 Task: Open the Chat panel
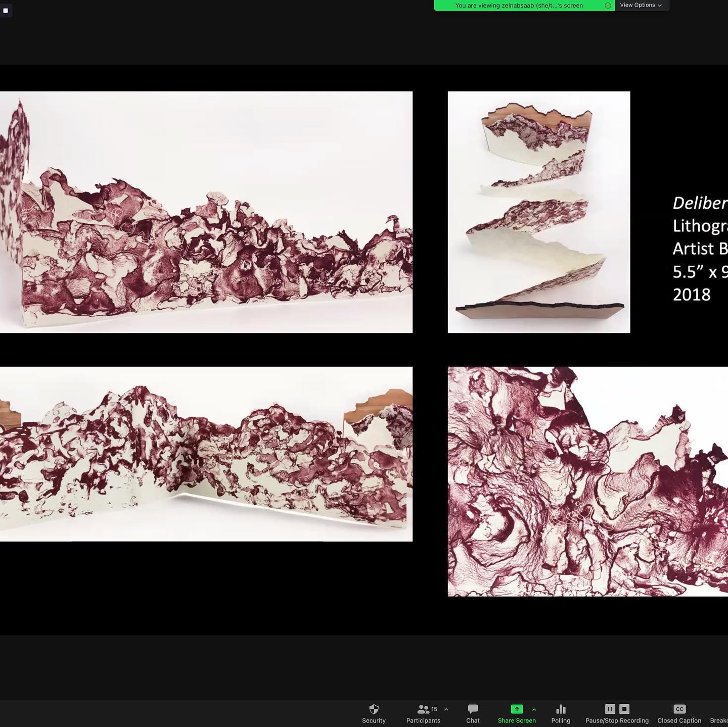pyautogui.click(x=473, y=713)
